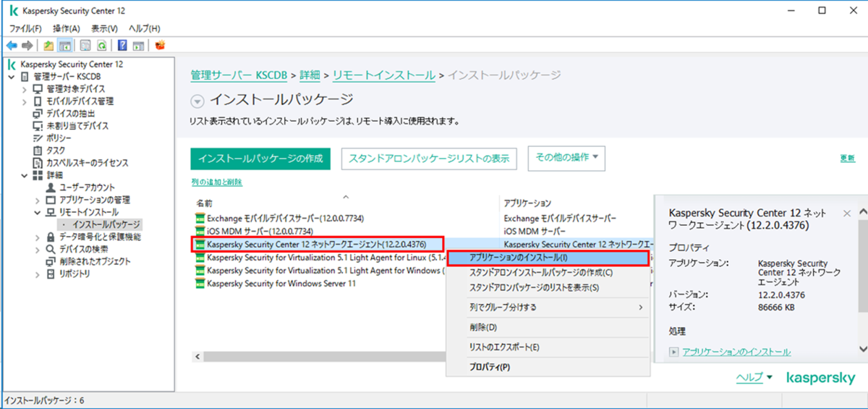This screenshot has width=868, height=409.
Task: Choose スタンドアロンパッケージのリストを表示(S)
Action: pyautogui.click(x=547, y=287)
